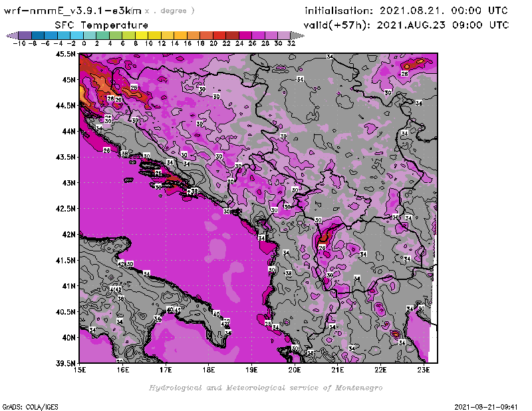The image size is (532, 411).
Task: Click the purple left arrow of the color bar
Action: pos(12,35)
